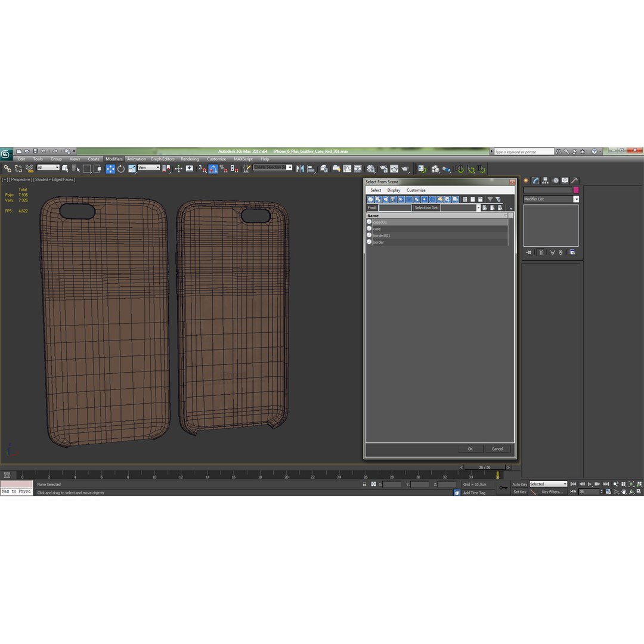The image size is (644, 644).
Task: Open Select menu in Select From Scene
Action: tap(376, 190)
